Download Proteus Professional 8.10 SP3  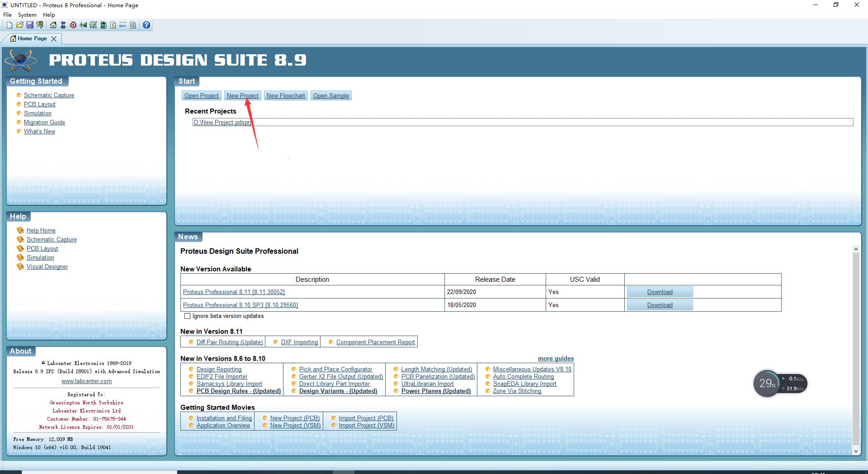[x=660, y=305]
